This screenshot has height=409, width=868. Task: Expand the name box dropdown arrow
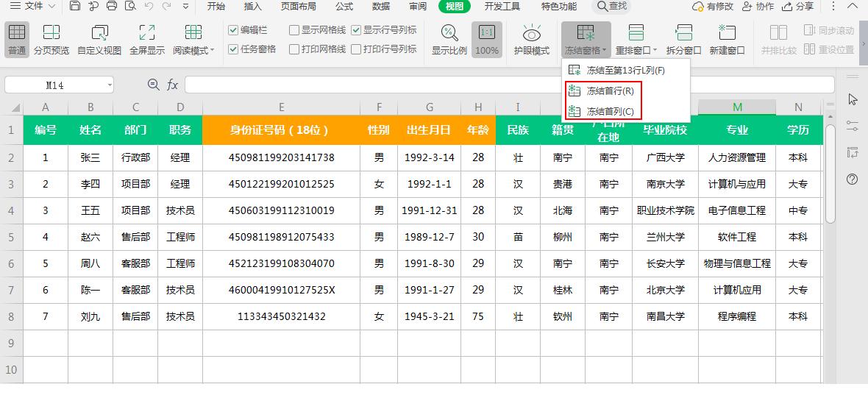pyautogui.click(x=110, y=85)
